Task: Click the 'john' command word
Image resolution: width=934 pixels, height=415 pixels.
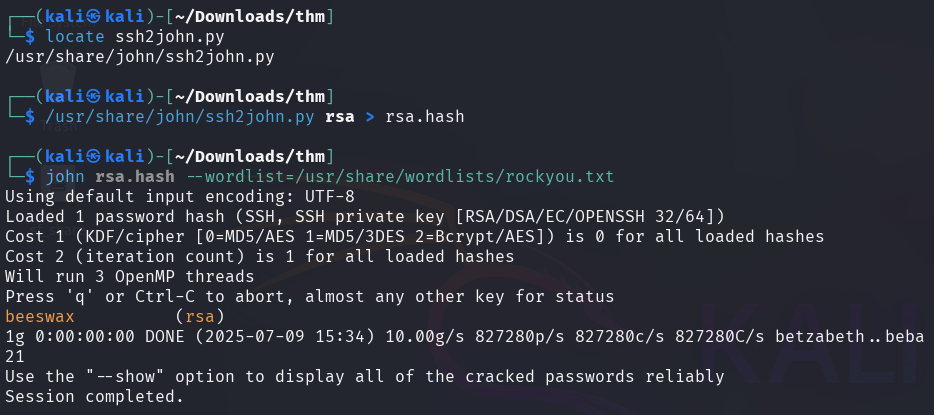Action: (65, 177)
